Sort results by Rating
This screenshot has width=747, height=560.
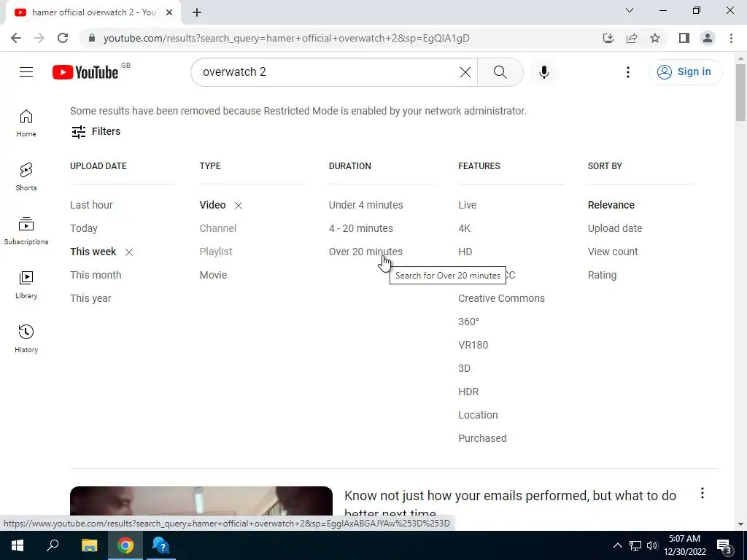(x=602, y=275)
